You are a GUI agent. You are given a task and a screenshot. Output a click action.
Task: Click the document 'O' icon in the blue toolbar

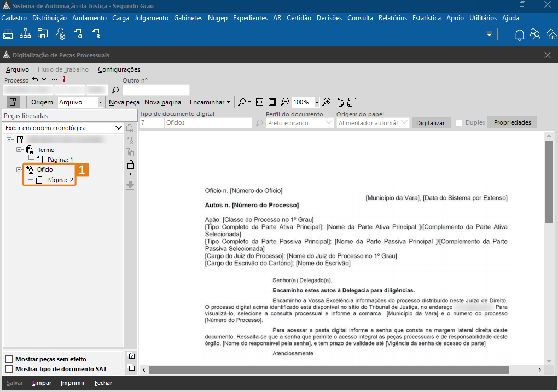coord(78,34)
